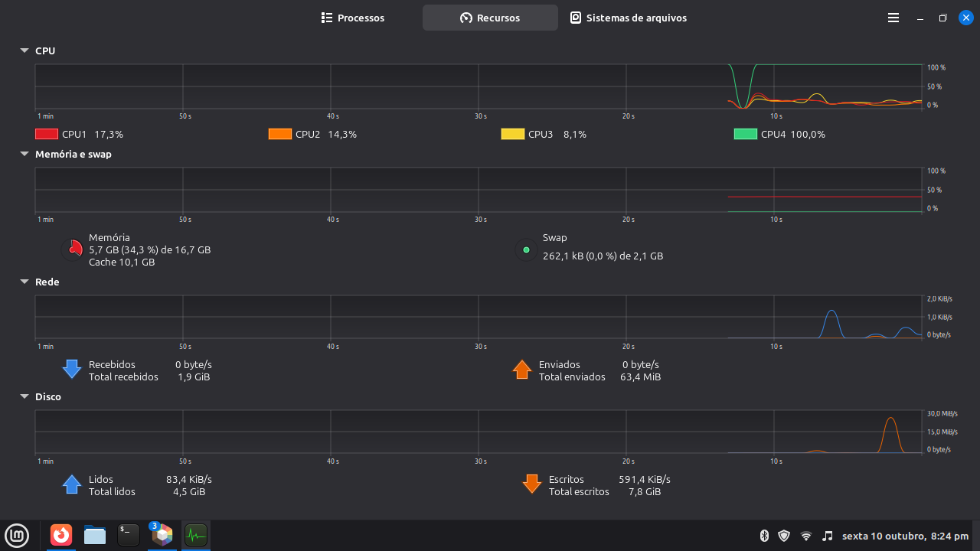This screenshot has height=551, width=980.
Task: Pick a new color for CPU3 yellow swatch
Action: pyautogui.click(x=512, y=134)
